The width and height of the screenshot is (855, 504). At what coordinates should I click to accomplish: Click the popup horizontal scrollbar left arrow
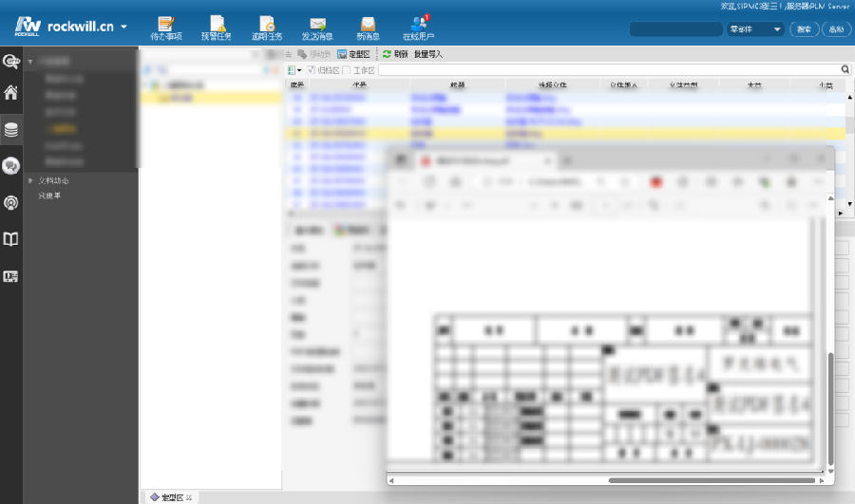pos(391,480)
